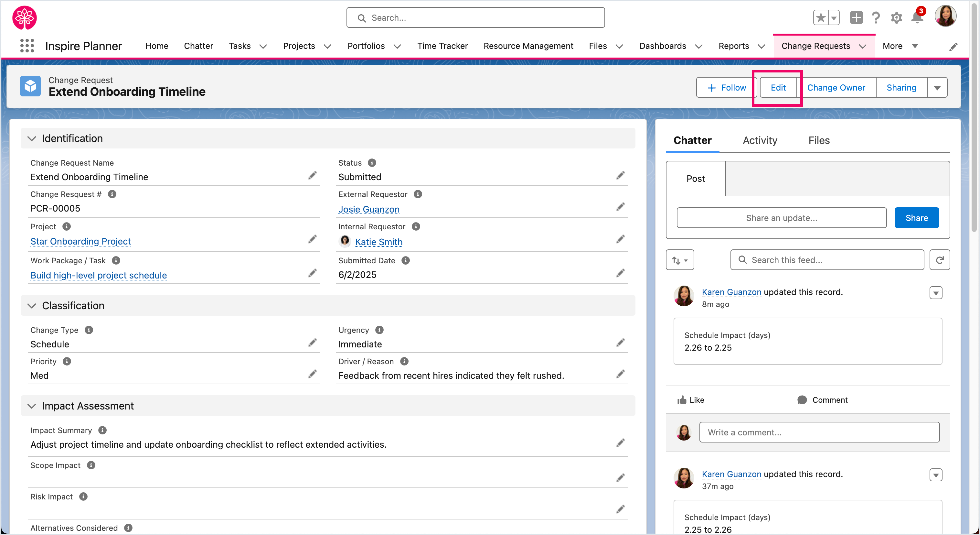Open the user profile avatar menu
This screenshot has width=980, height=535.
coord(945,16)
